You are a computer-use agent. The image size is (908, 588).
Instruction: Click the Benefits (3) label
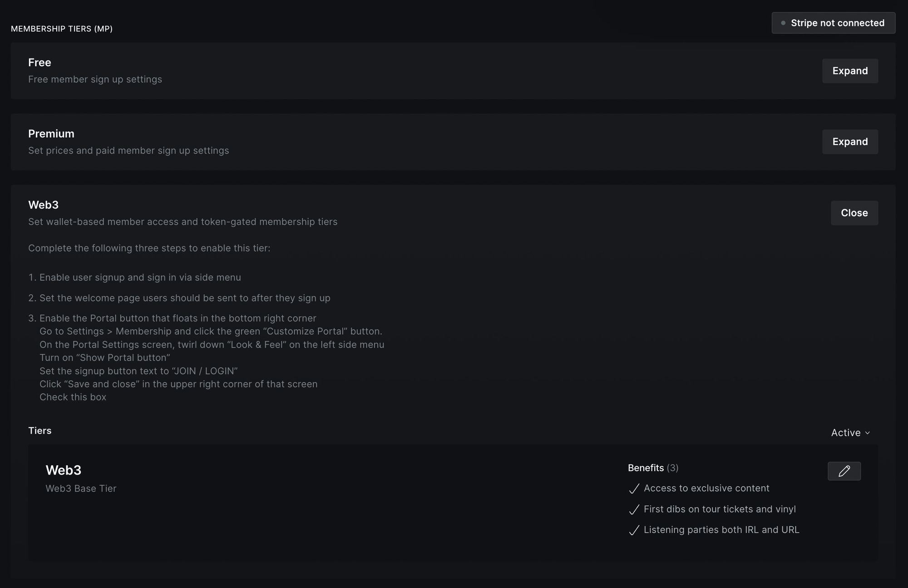[653, 468]
